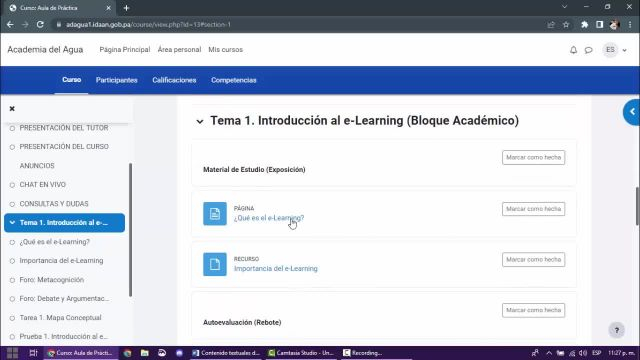
Task: Click the browser address bar URL
Action: pos(148,24)
